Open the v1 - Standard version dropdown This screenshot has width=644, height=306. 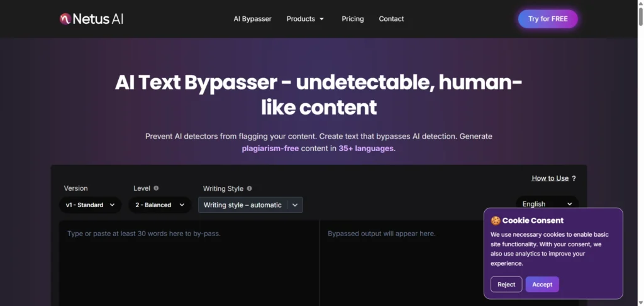[91, 205]
